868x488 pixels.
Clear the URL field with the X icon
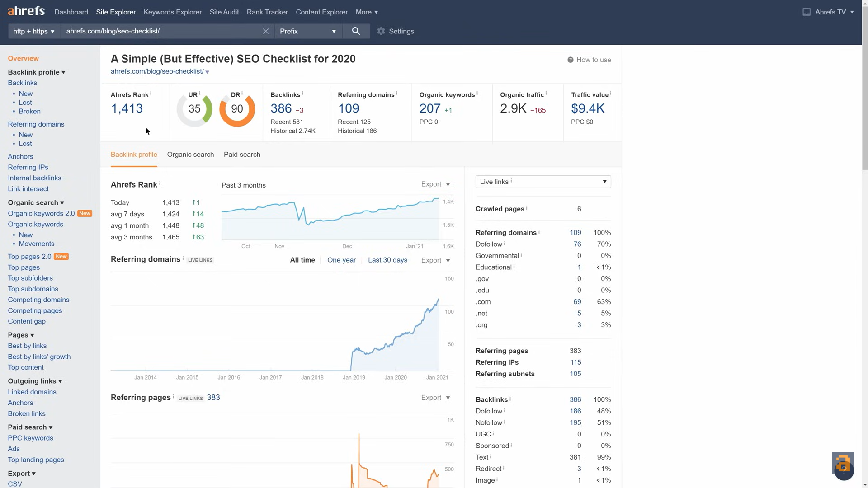(x=266, y=31)
